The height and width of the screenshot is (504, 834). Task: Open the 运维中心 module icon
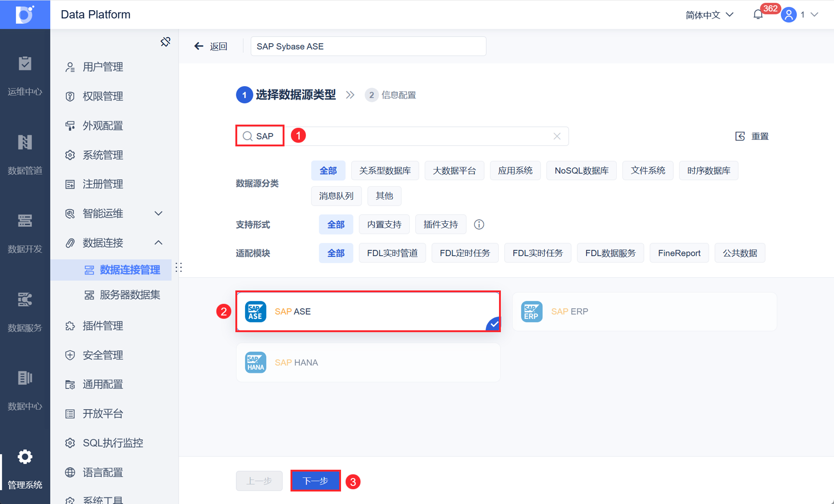tap(25, 63)
